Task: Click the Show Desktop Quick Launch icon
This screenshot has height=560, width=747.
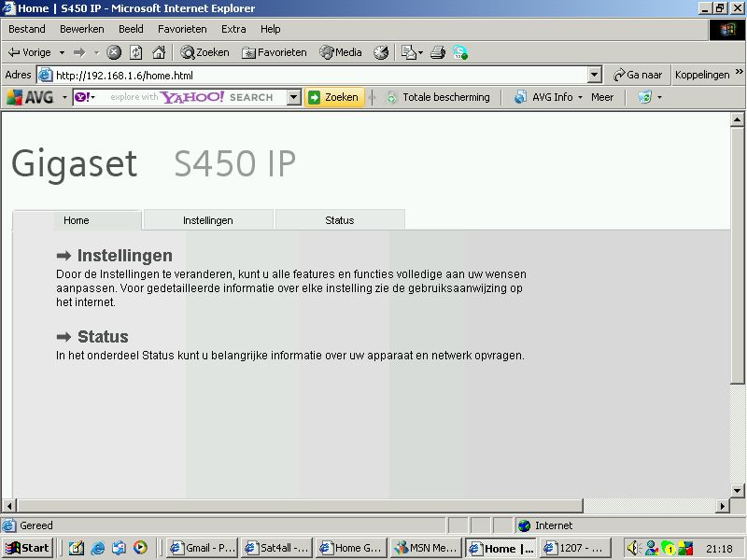Action: click(x=77, y=548)
